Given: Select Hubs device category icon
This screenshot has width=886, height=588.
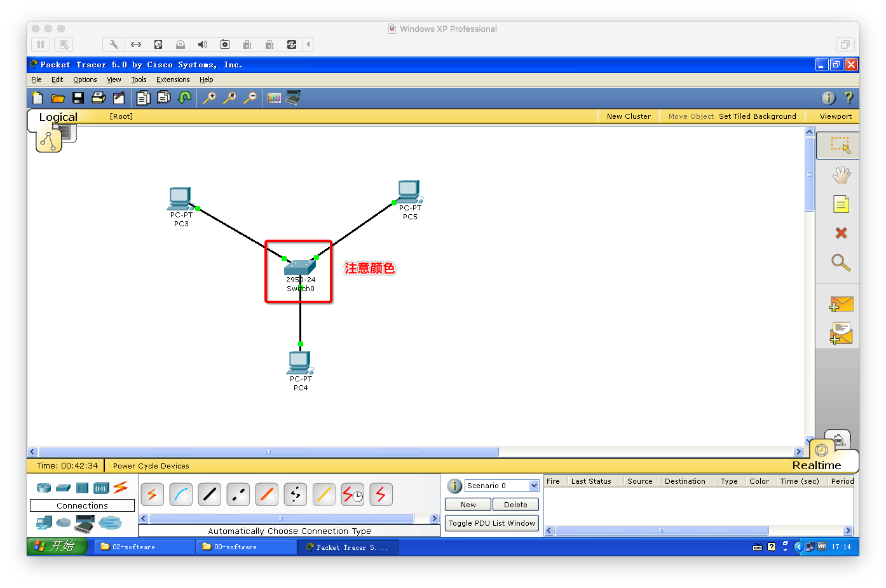Looking at the screenshot, I should [x=82, y=488].
